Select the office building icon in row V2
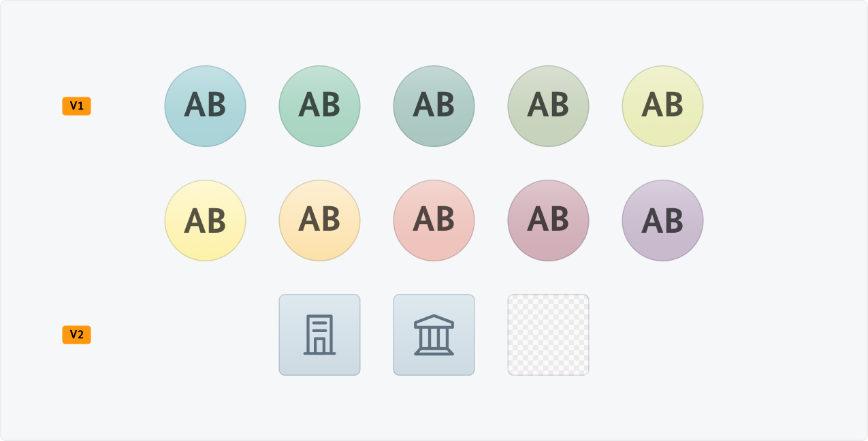Screen dimensions: 868x441 pos(319,335)
